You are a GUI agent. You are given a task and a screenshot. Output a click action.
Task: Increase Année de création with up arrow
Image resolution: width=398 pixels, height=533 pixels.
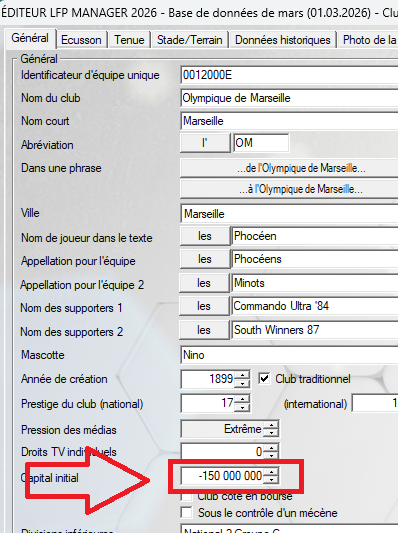(x=242, y=375)
